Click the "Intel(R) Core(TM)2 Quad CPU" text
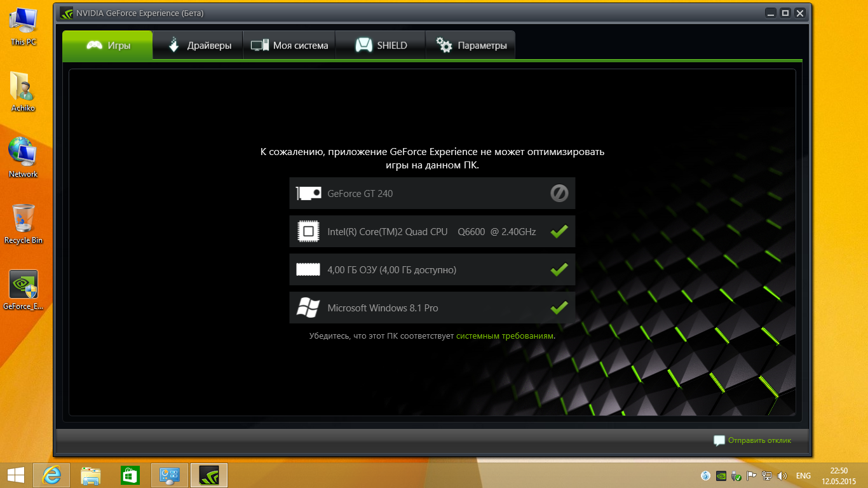 point(388,232)
